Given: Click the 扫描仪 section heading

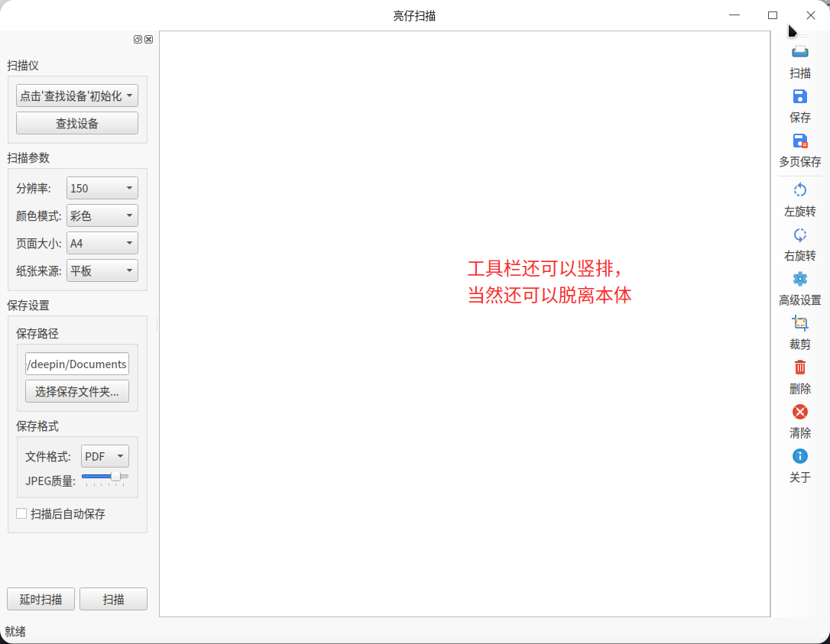Looking at the screenshot, I should tap(23, 66).
